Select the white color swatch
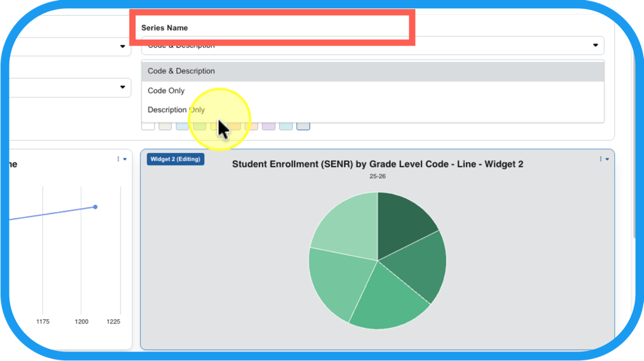The height and width of the screenshot is (361, 644). coord(148,126)
